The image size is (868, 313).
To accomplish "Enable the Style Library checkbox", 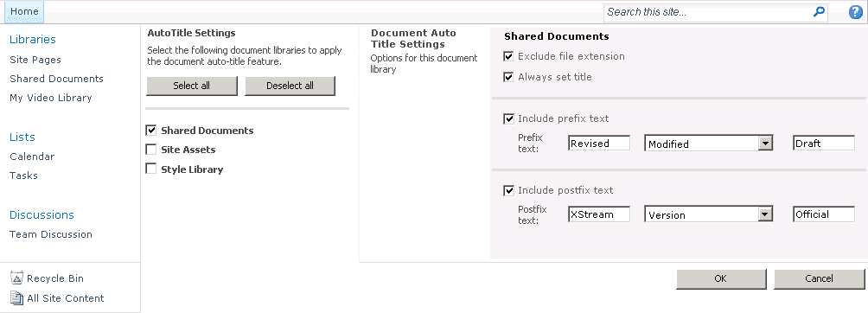I will pyautogui.click(x=151, y=169).
